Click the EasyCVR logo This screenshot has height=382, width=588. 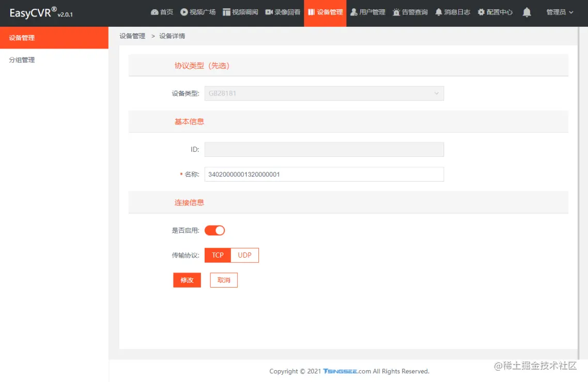coord(41,13)
